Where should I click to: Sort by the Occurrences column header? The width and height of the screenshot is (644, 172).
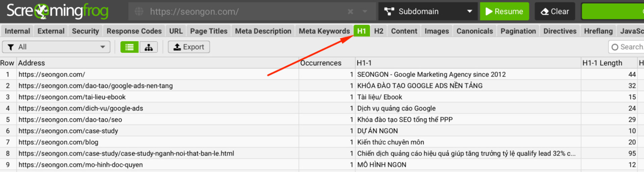coord(327,63)
